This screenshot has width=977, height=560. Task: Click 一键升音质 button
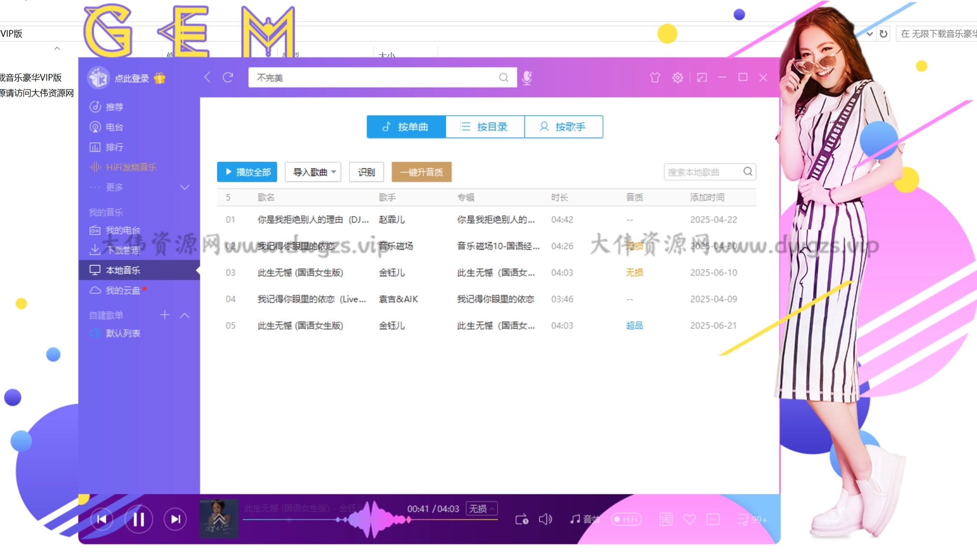click(x=421, y=172)
